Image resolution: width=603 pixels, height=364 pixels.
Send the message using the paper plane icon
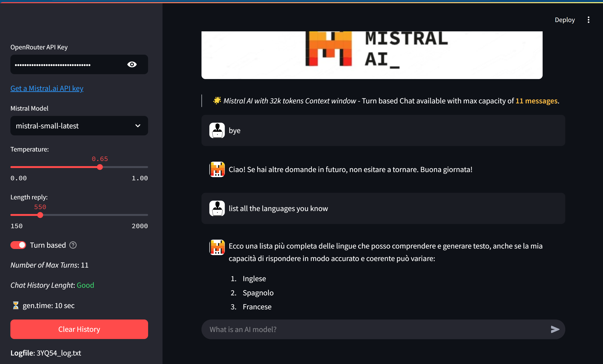pos(555,329)
